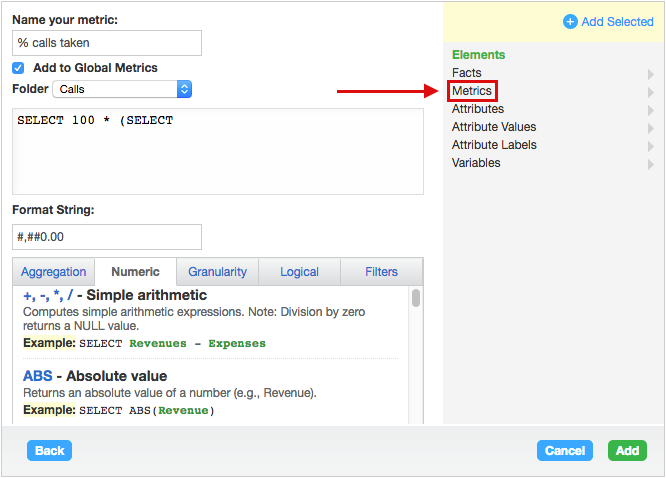The image size is (666, 478).
Task: Open the Calls folder dropdown
Action: (121, 90)
